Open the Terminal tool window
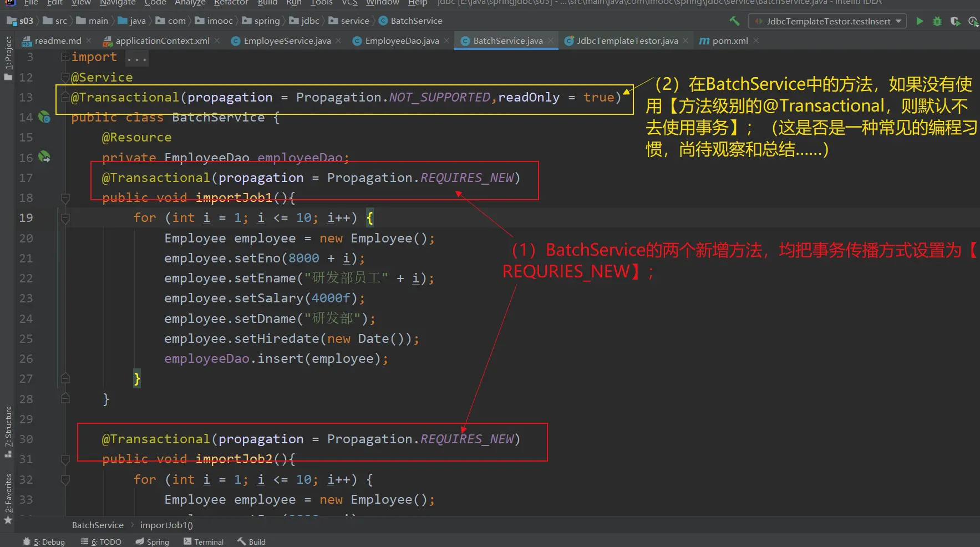The image size is (980, 547). pos(204,541)
